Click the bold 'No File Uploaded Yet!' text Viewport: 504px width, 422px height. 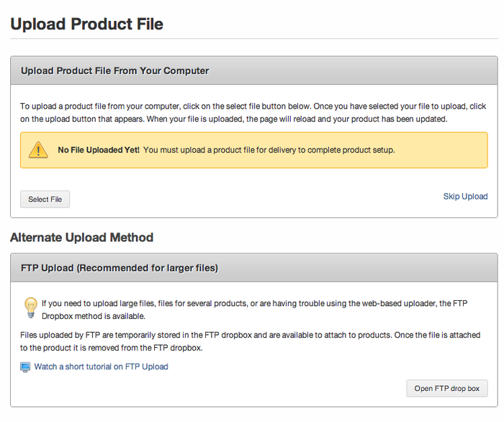(x=99, y=150)
